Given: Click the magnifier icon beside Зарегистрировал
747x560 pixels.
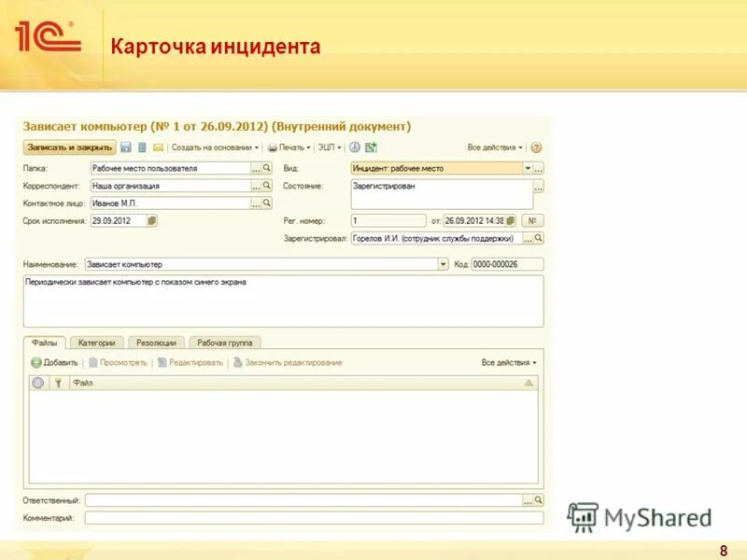Looking at the screenshot, I should (x=539, y=238).
